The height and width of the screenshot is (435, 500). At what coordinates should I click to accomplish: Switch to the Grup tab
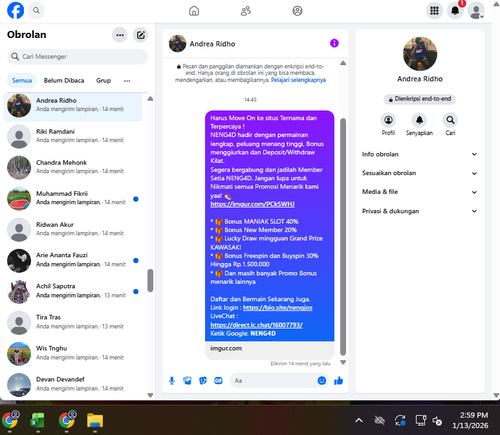(x=103, y=81)
